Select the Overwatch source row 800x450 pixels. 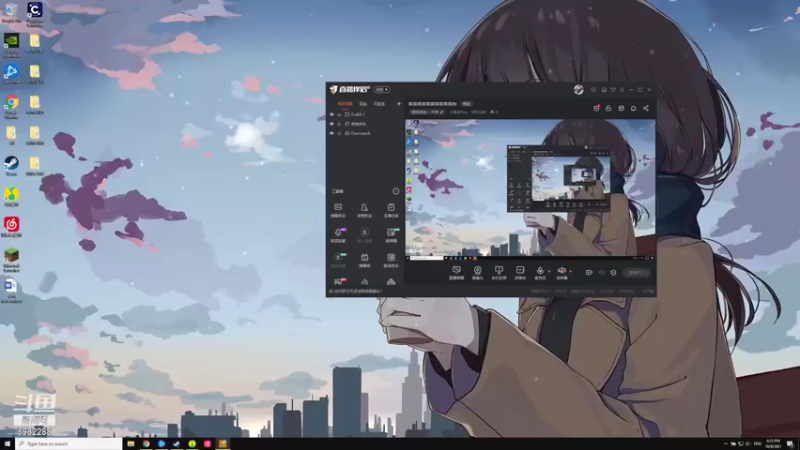[x=364, y=133]
